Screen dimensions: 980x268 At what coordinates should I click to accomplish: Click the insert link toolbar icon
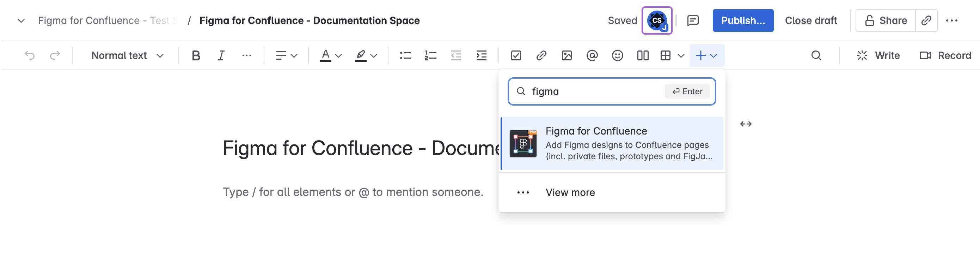click(x=541, y=56)
